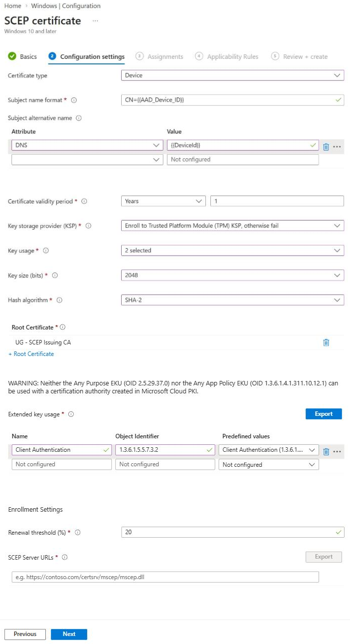This screenshot has height=644, width=350.
Task: Open the Years validity unit dropdown
Action: point(163,201)
